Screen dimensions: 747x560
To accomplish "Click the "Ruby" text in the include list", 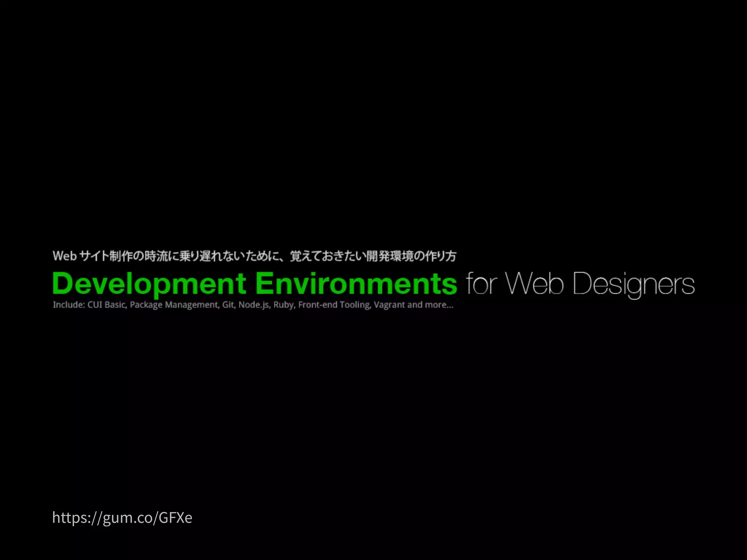I will [x=284, y=305].
